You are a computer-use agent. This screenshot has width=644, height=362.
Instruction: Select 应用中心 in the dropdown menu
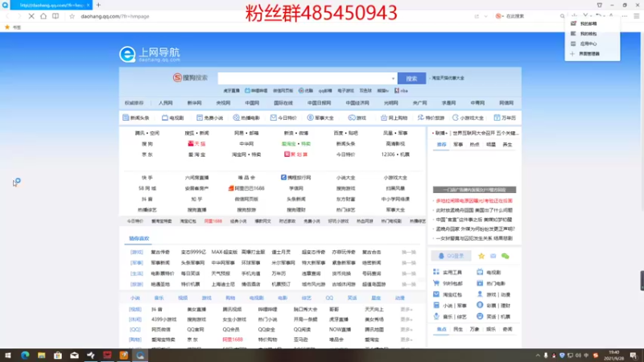point(588,43)
